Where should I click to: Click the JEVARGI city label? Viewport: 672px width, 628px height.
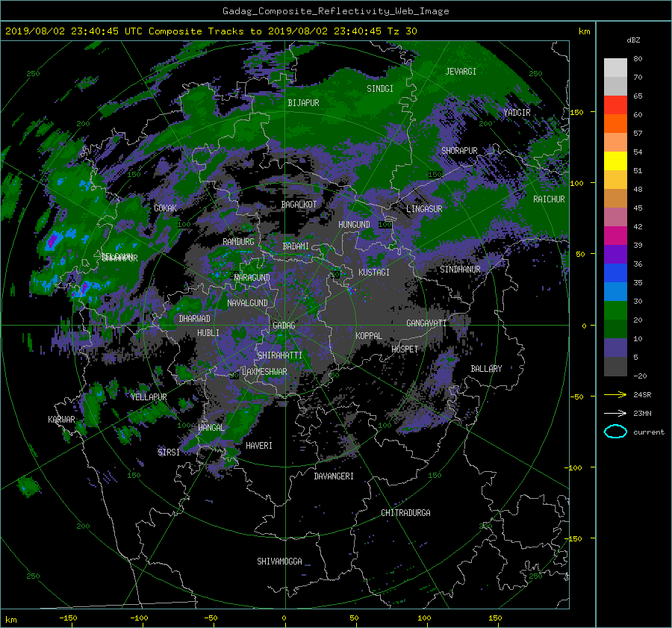click(x=461, y=72)
